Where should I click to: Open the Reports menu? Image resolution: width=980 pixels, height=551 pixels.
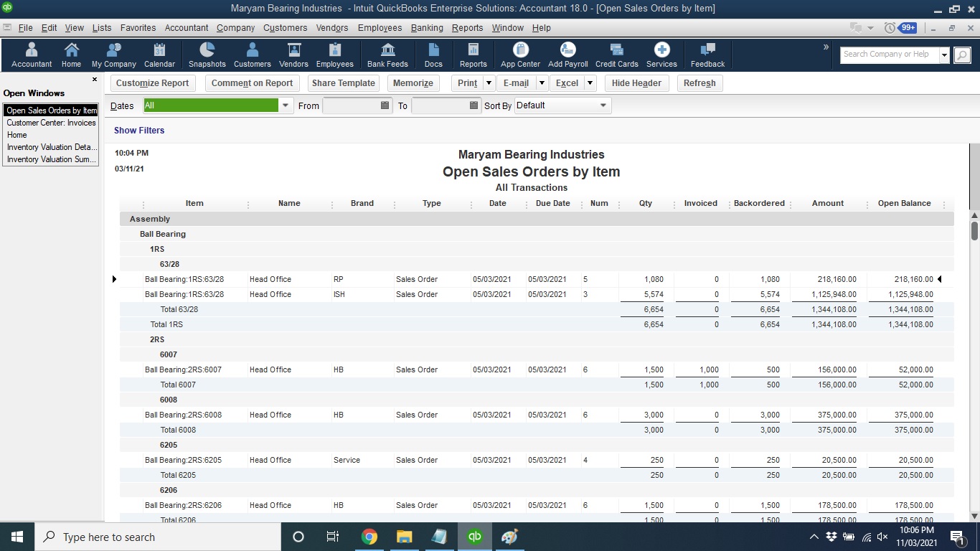tap(467, 28)
